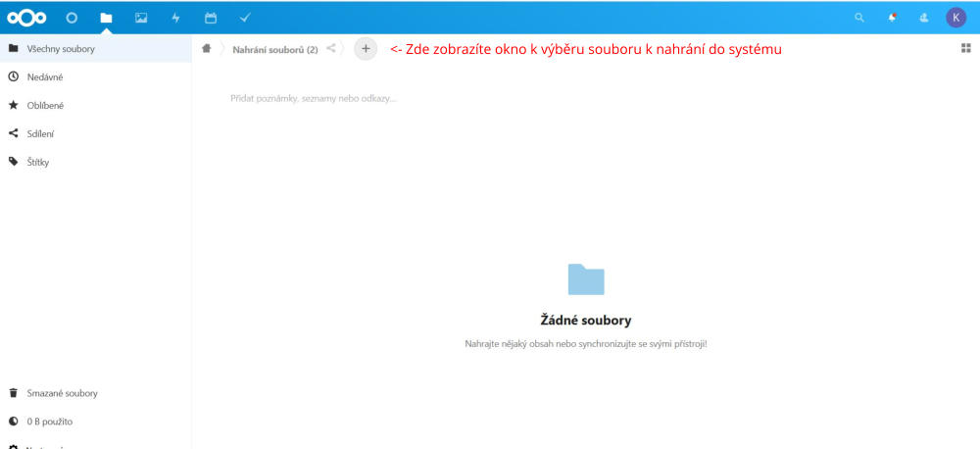Open the Dashboard circle icon
Screen dimensions: 980x449
point(72,18)
